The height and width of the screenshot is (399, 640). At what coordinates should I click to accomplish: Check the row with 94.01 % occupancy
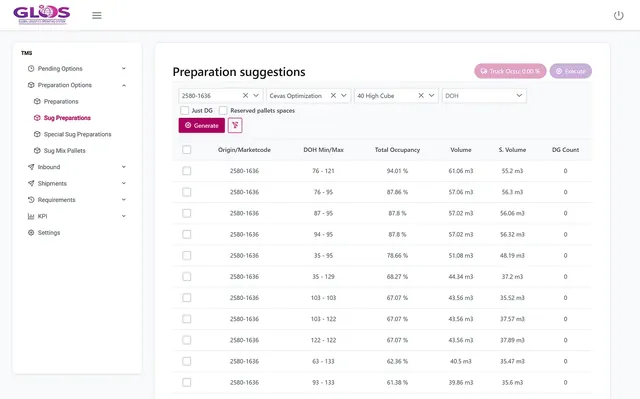187,171
